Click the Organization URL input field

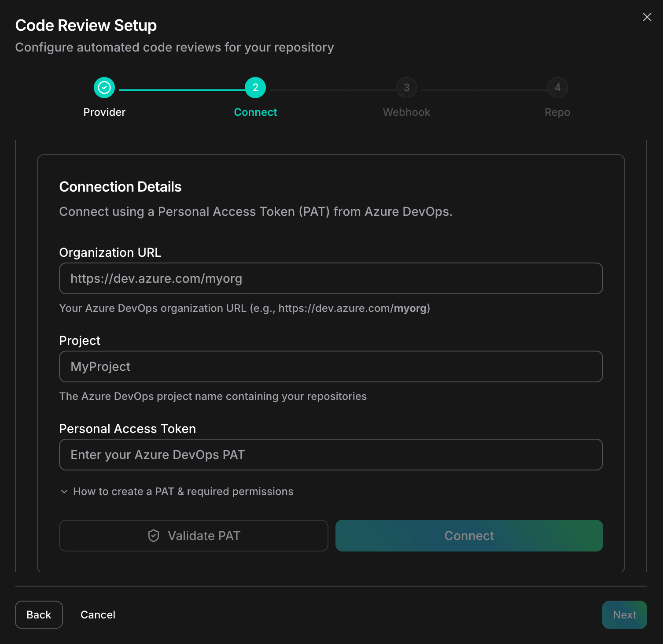[x=331, y=278]
